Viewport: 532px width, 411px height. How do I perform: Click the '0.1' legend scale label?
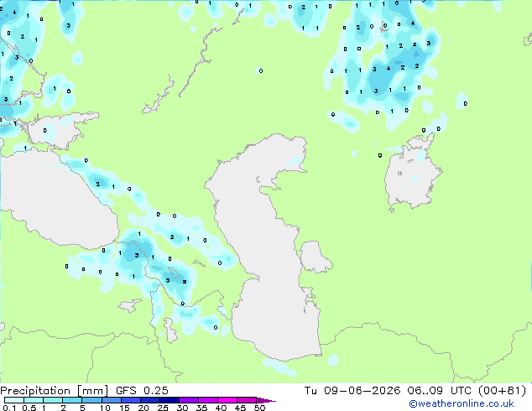(9, 408)
